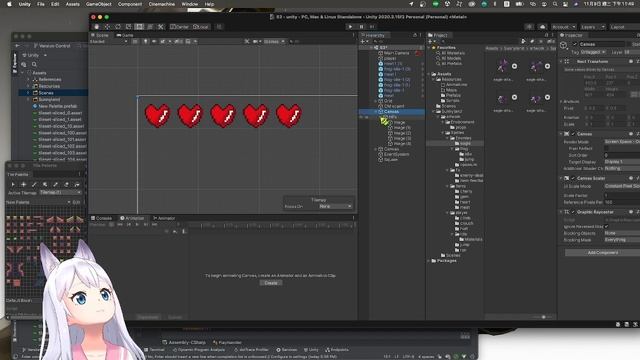Screen dimensions: 640x360
Task: Open the UI Scale Mode dropdown
Action: [622, 186]
